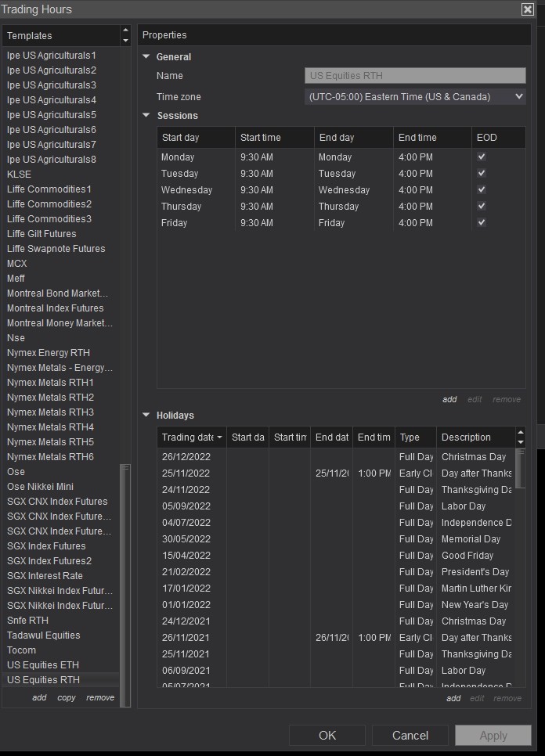Toggle EOD checkbox for Monday session
545x756 pixels.
(482, 157)
